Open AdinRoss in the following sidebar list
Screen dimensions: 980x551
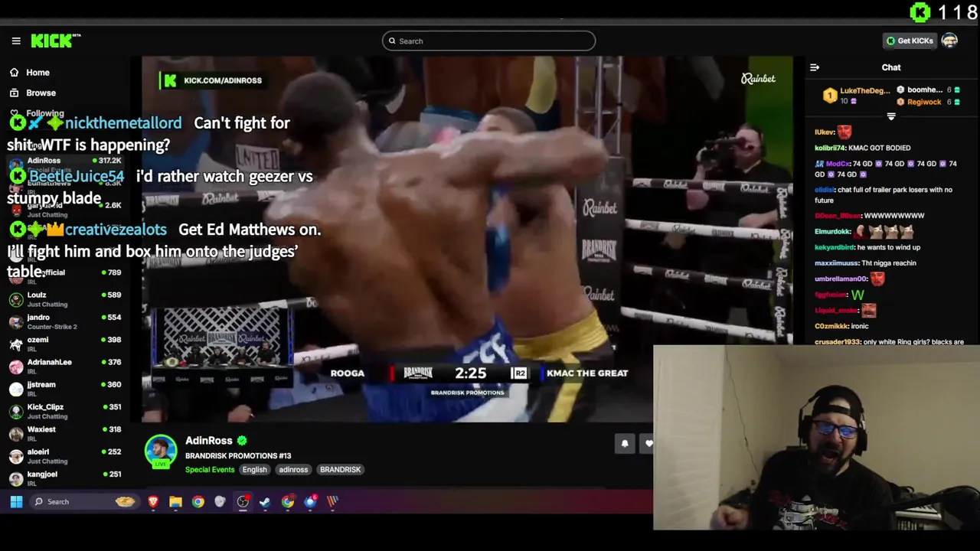pyautogui.click(x=65, y=165)
